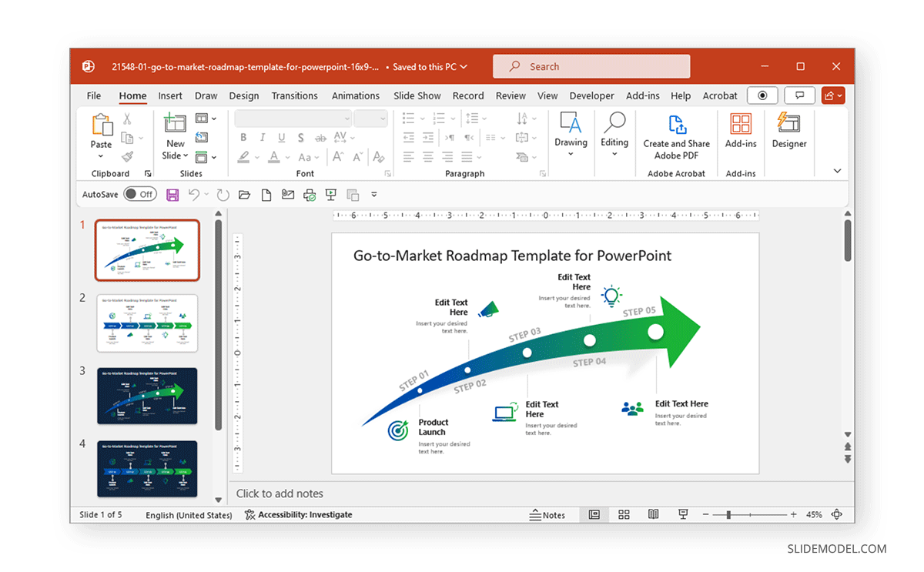The height and width of the screenshot is (572, 924).
Task: Open the Notes pane
Action: 548,514
